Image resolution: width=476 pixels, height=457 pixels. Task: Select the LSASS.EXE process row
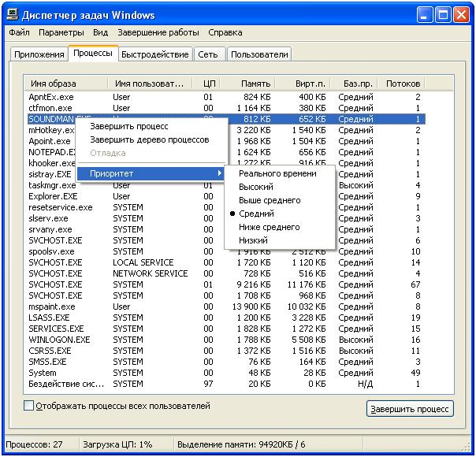click(226, 318)
